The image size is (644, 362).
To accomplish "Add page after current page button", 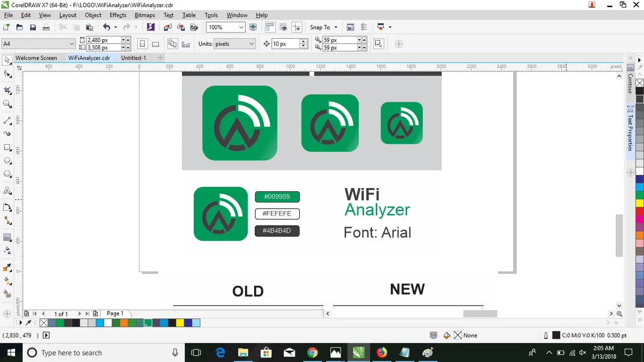I will 96,314.
